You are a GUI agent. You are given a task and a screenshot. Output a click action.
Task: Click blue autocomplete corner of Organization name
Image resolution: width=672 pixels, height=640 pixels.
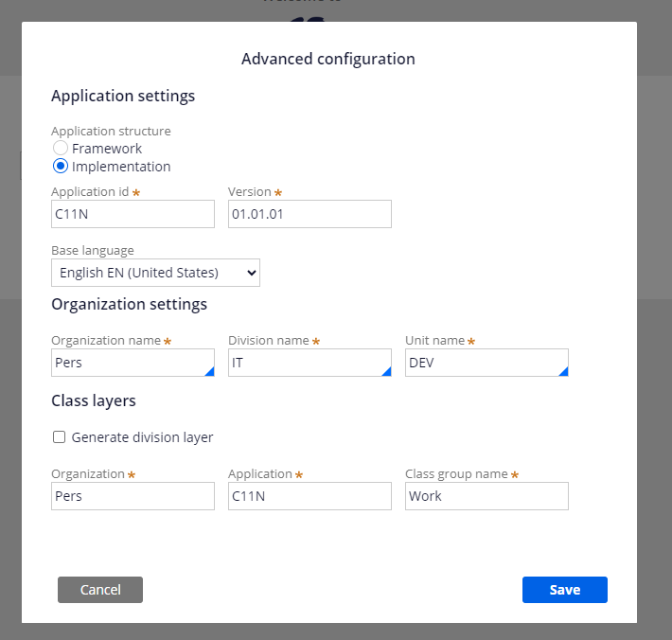tap(209, 371)
